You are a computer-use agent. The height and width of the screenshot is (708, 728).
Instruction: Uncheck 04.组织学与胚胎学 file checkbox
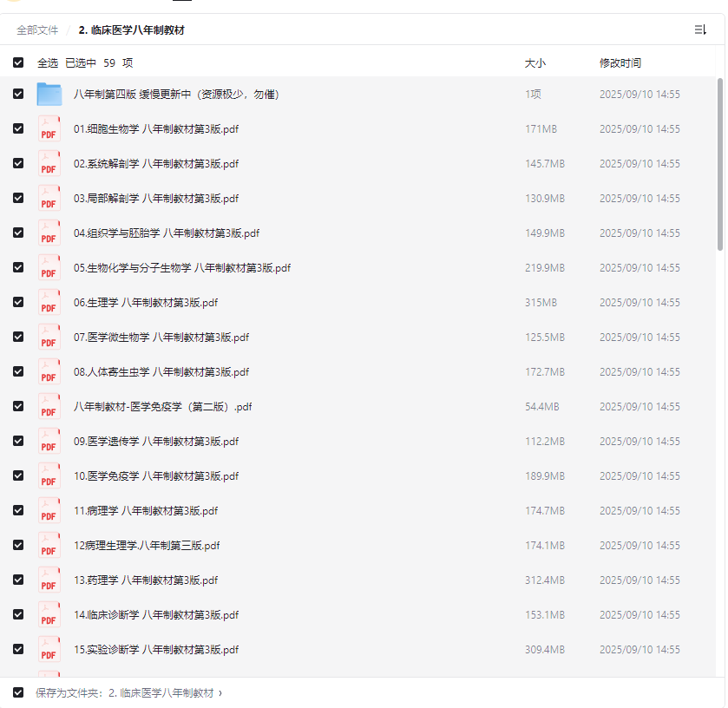[18, 233]
